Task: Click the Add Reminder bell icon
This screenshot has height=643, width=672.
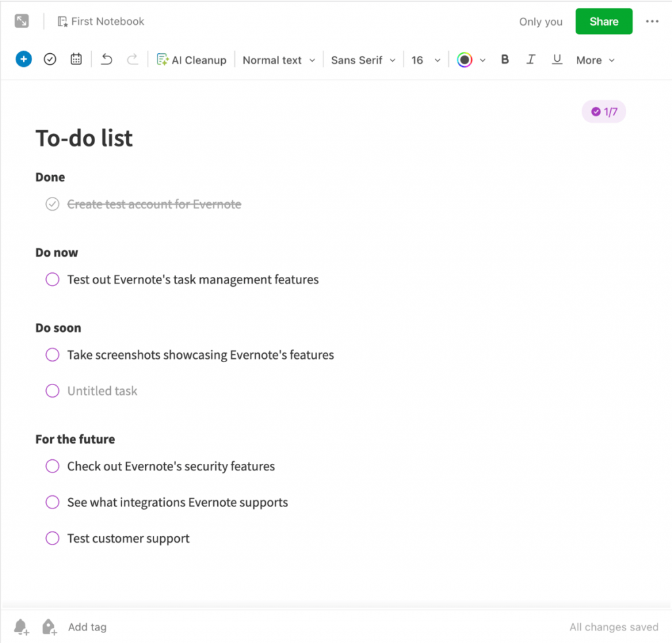Action: coord(20,627)
